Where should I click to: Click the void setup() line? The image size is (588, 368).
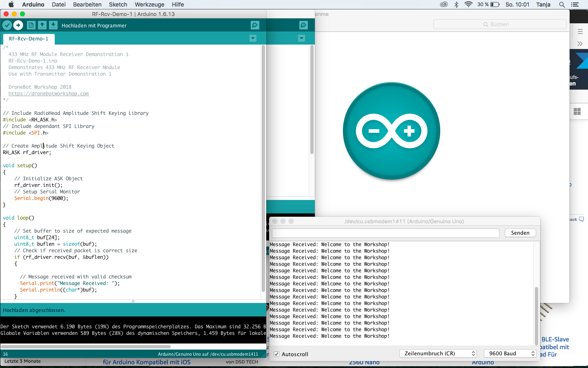click(20, 166)
